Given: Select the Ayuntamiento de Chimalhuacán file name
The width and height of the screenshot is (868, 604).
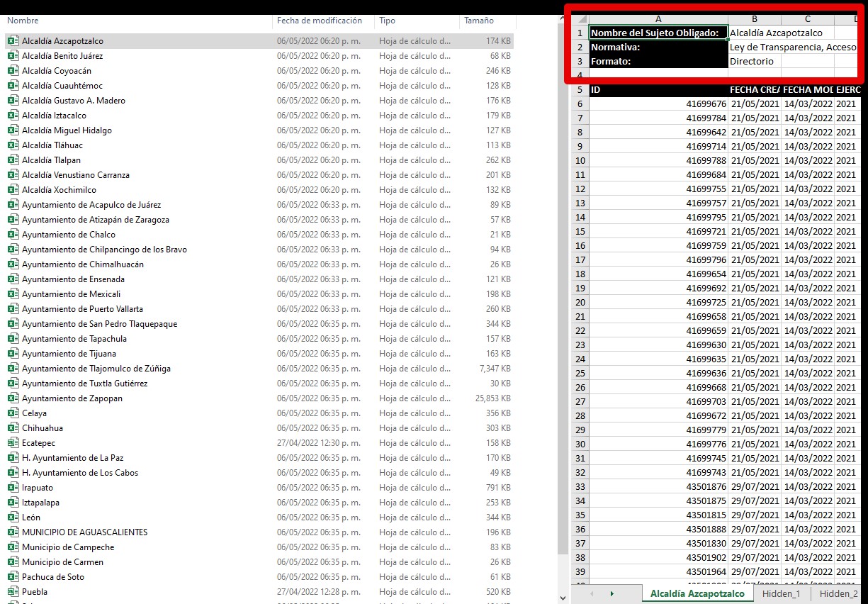Looking at the screenshot, I should pyautogui.click(x=83, y=264).
